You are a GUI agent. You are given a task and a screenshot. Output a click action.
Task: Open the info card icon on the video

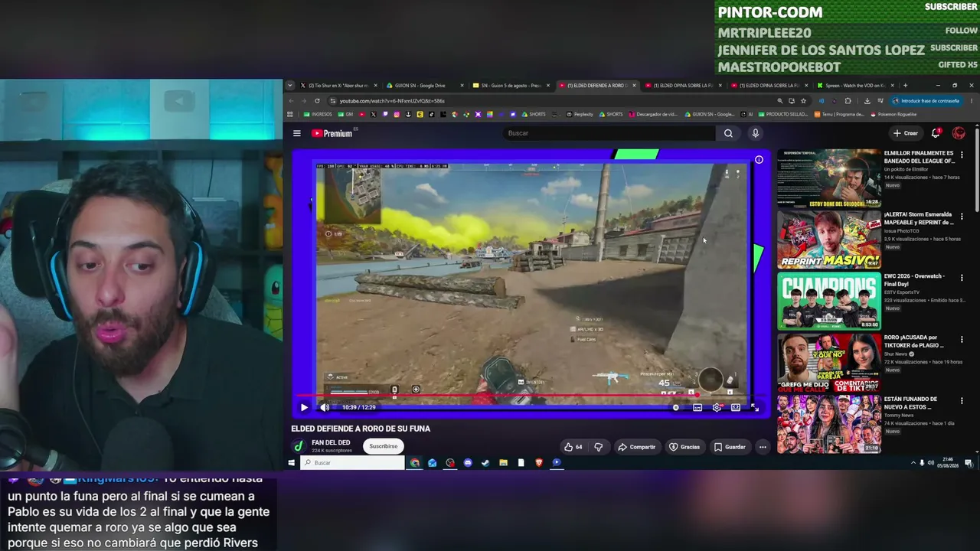[759, 160]
